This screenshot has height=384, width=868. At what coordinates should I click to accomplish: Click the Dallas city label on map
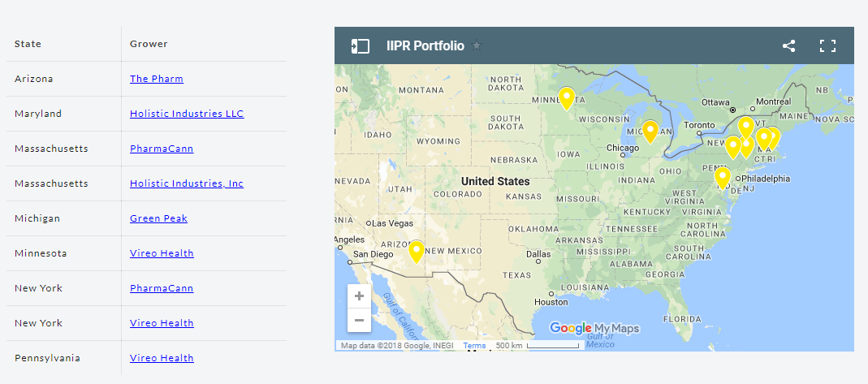click(x=538, y=254)
